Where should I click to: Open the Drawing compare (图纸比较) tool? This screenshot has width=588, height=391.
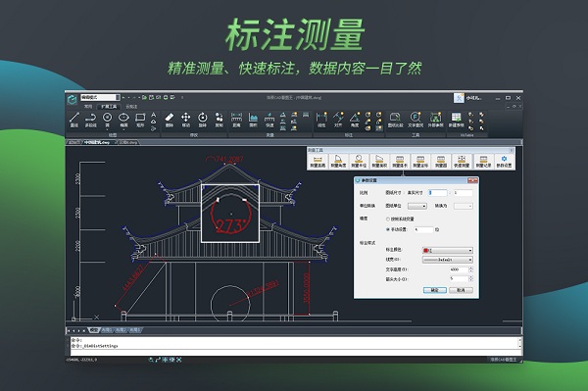click(395, 120)
